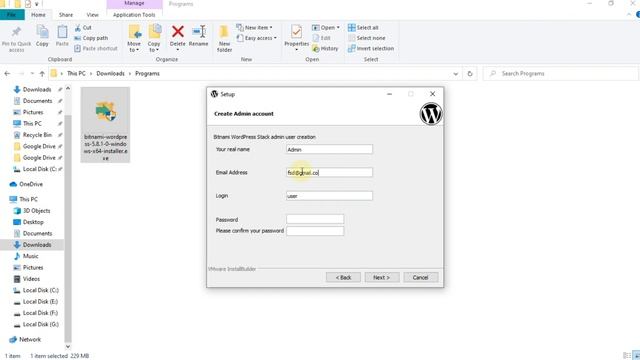Click the Search Programs box
Image resolution: width=640 pixels, height=360 pixels.
[x=560, y=73]
